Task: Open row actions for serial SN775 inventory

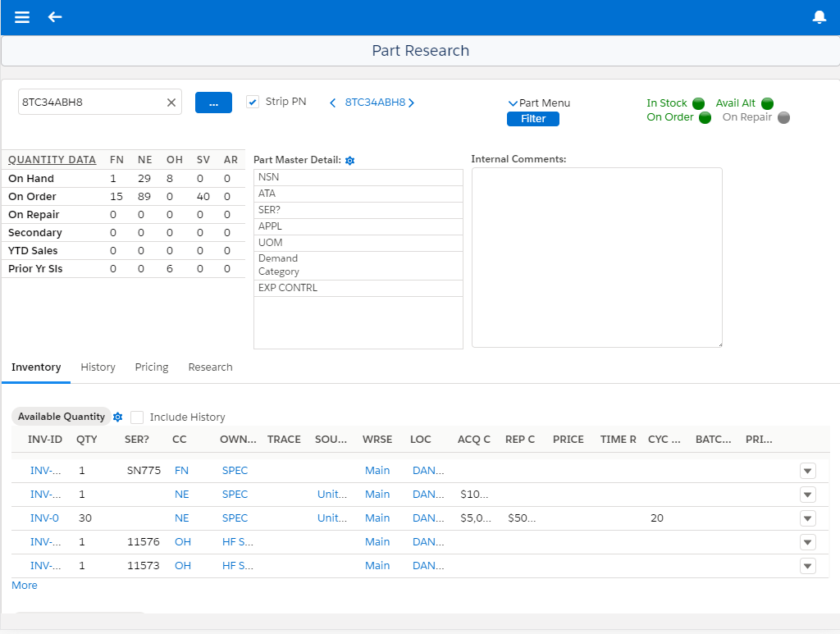Action: 807,471
